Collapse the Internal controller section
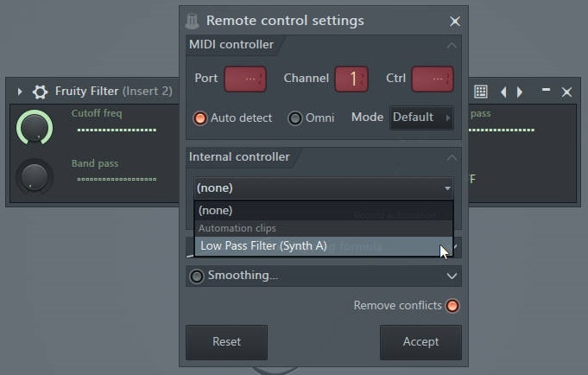The width and height of the screenshot is (588, 375). click(x=452, y=157)
